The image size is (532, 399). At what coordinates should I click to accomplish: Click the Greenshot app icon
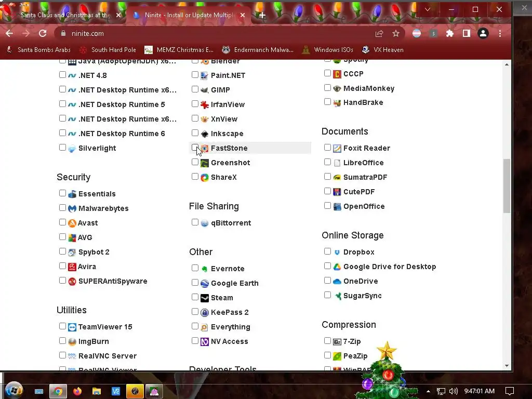(204, 163)
